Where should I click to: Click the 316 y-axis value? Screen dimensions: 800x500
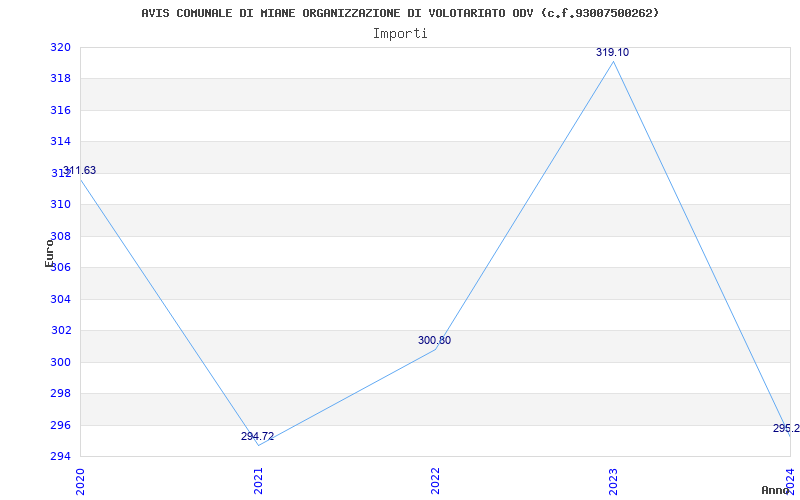tap(60, 110)
